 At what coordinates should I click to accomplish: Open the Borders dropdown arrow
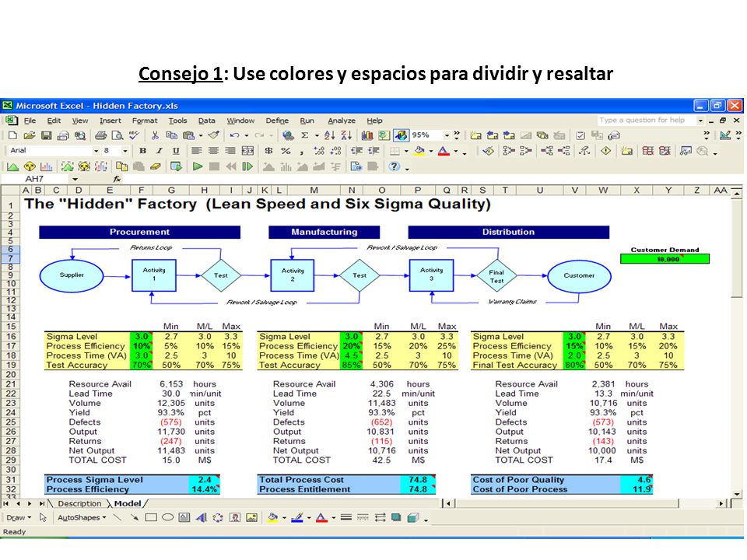pos(406,151)
